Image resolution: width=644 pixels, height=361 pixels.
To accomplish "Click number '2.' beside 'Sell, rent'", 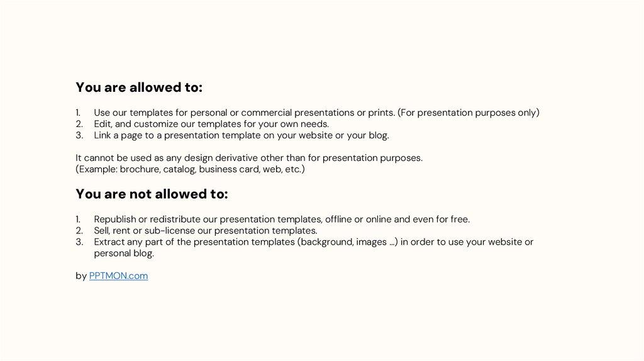I will pyautogui.click(x=79, y=231).
